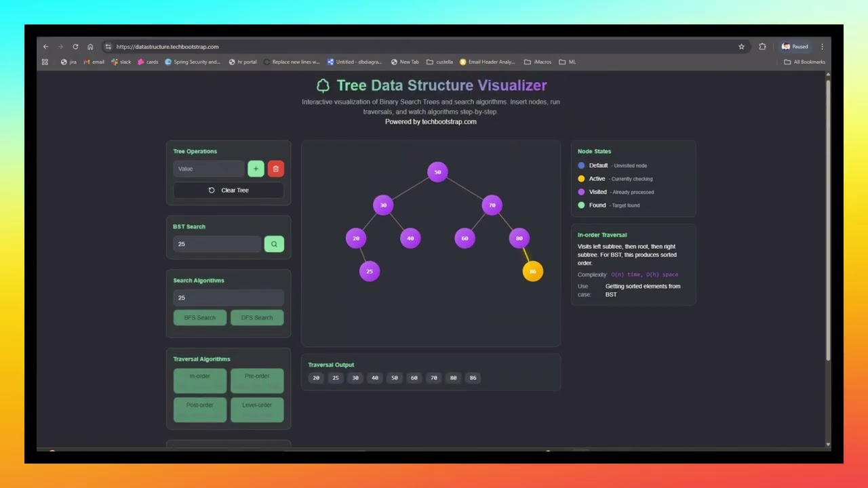
Task: Bookmark this page with the star icon
Action: pos(741,47)
